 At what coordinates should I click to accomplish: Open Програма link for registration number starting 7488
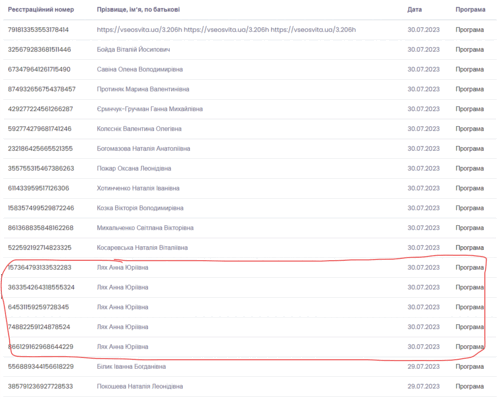pyautogui.click(x=470, y=327)
